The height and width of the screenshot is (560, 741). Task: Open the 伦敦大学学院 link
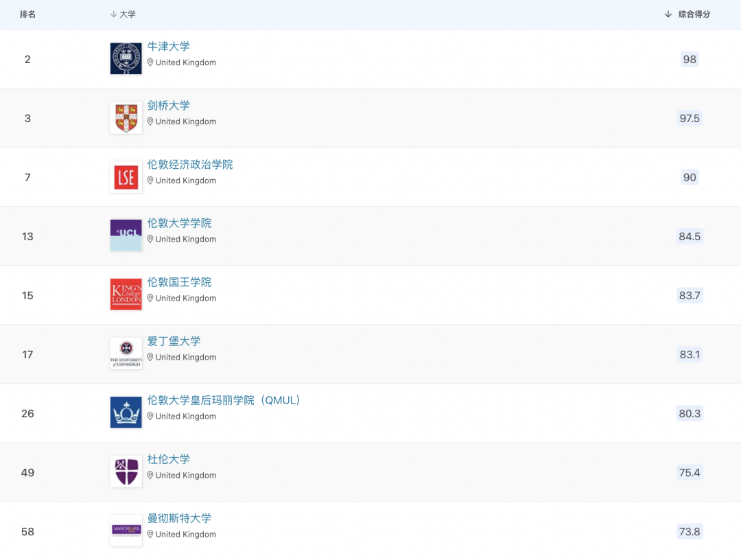pyautogui.click(x=179, y=223)
